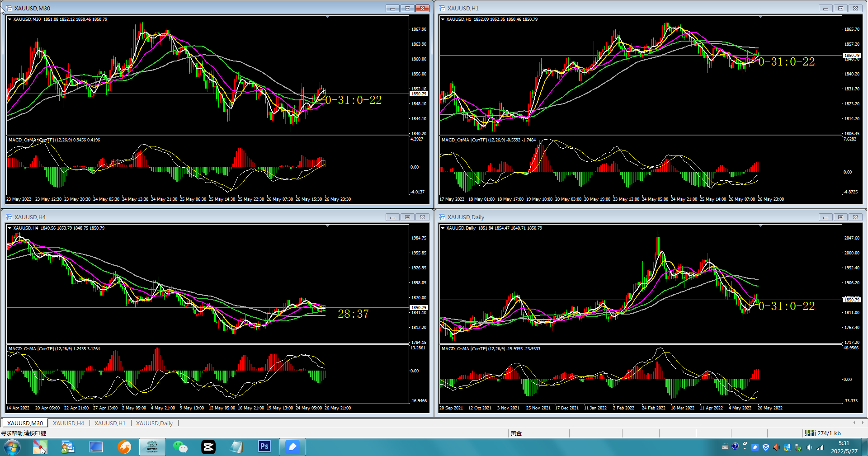Switch to the XAUUSD,Daily chart tab
The width and height of the screenshot is (868, 456).
[x=154, y=423]
